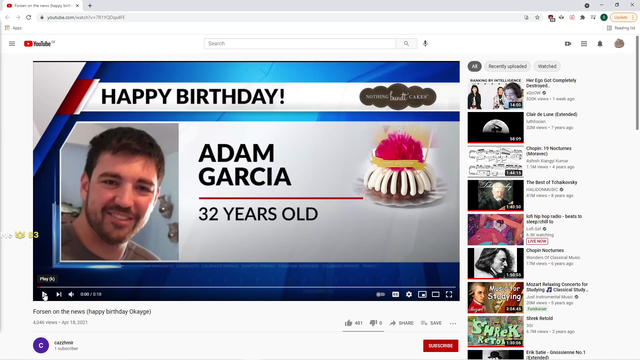This screenshot has height=360, width=640.
Task: Open the account avatar menu
Action: coord(619,43)
